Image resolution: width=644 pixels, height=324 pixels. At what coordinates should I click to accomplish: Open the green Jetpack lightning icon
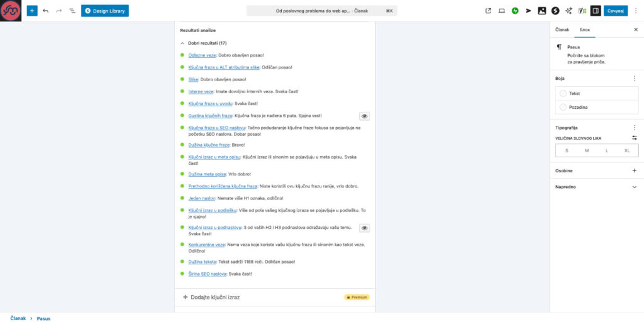pyautogui.click(x=515, y=11)
